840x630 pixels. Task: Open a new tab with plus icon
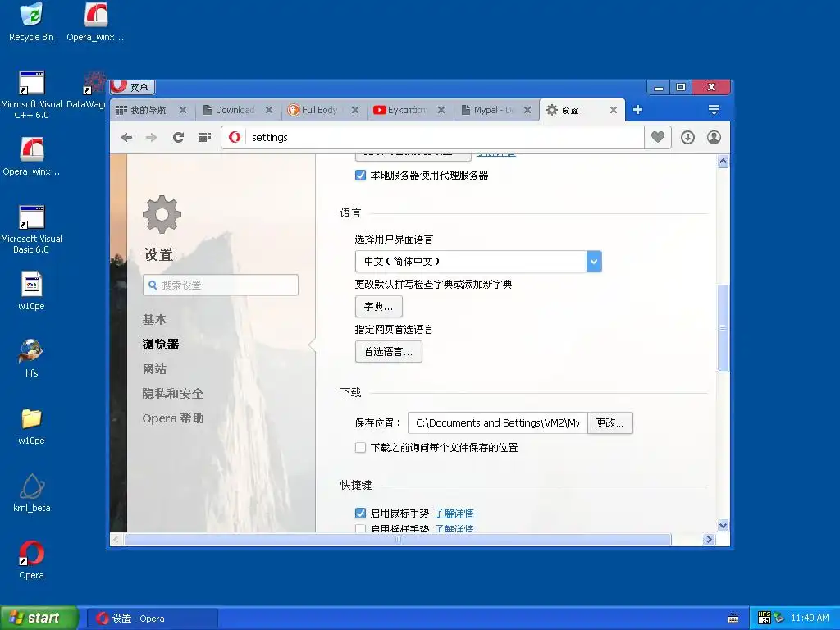coord(637,110)
